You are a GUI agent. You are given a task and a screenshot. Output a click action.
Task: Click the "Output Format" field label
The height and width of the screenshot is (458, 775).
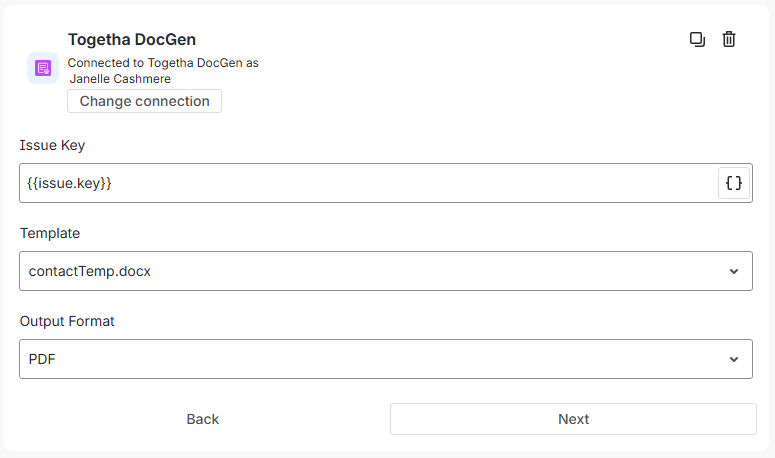coord(68,321)
